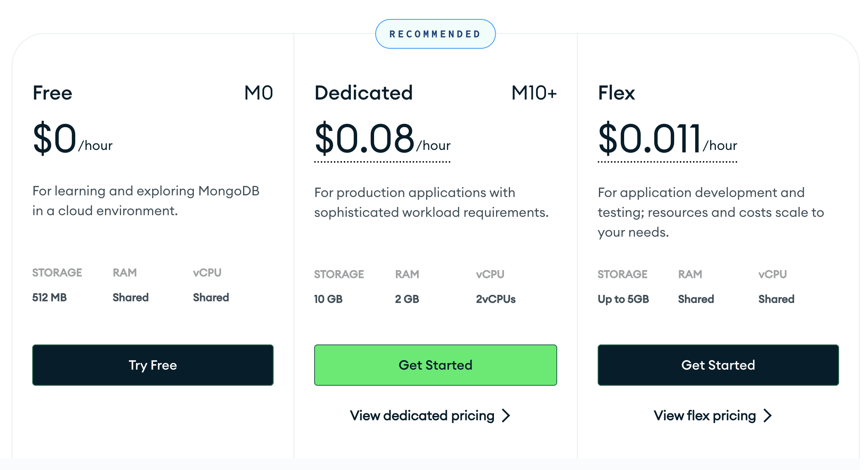The height and width of the screenshot is (470, 868).
Task: Click Get Started under the Flex plan
Action: point(718,365)
